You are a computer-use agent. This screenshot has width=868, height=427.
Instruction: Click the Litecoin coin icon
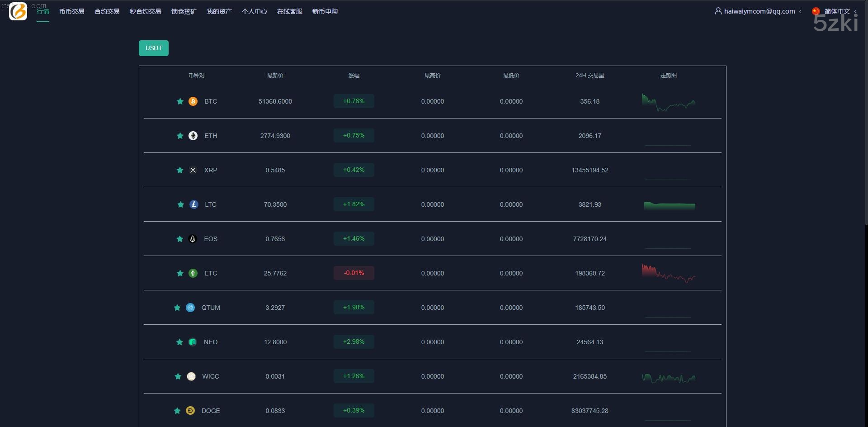pyautogui.click(x=194, y=204)
